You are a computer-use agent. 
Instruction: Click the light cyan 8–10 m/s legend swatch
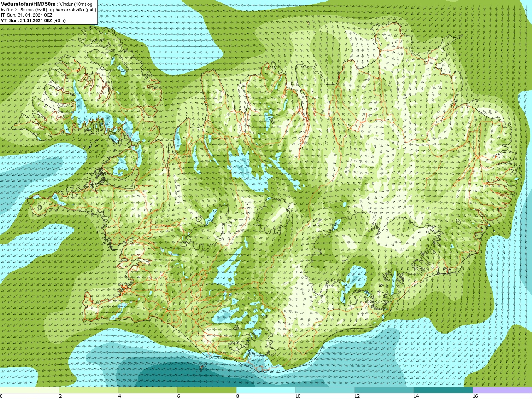266,390
